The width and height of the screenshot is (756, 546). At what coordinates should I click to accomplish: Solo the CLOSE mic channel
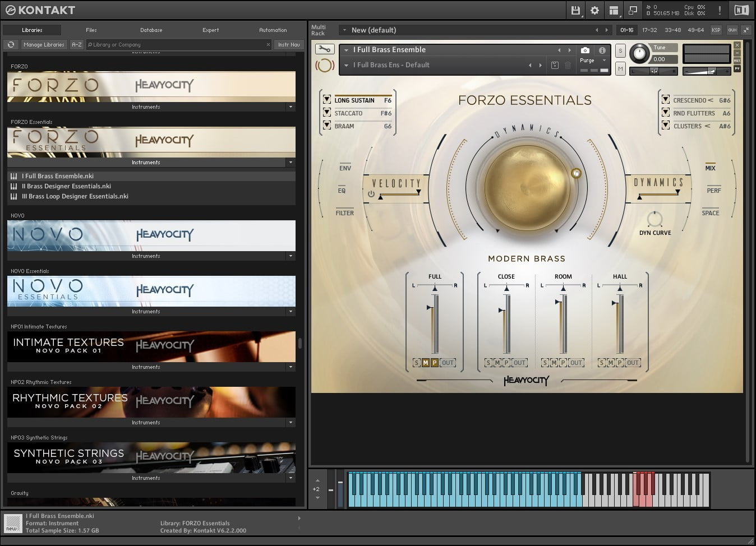[x=488, y=363]
